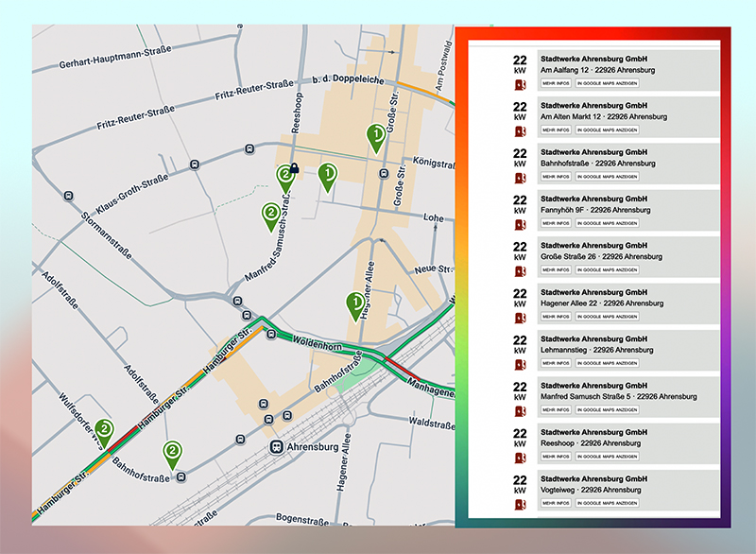Select green marker 2 on Bahnhofstraße
This screenshot has height=554, width=756.
tap(172, 455)
